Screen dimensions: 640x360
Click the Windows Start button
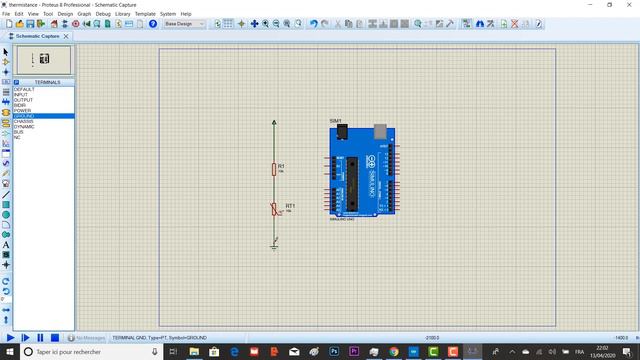point(10,351)
